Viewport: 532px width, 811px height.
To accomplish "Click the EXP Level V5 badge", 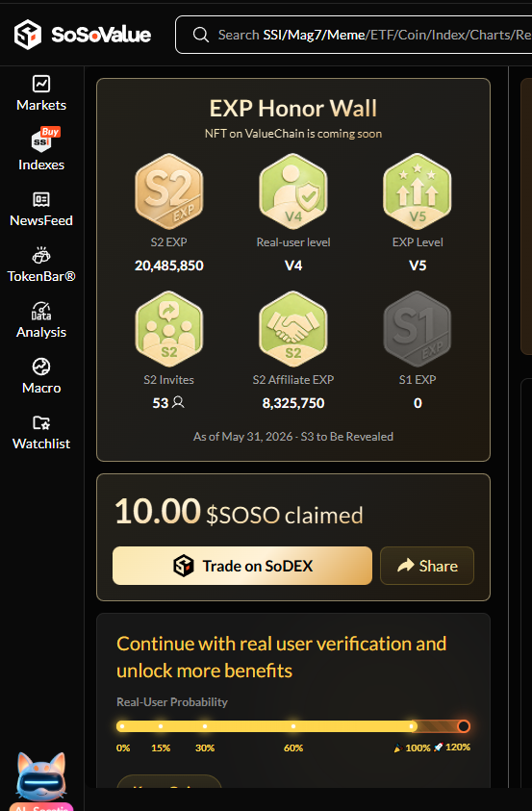I will click(x=418, y=191).
